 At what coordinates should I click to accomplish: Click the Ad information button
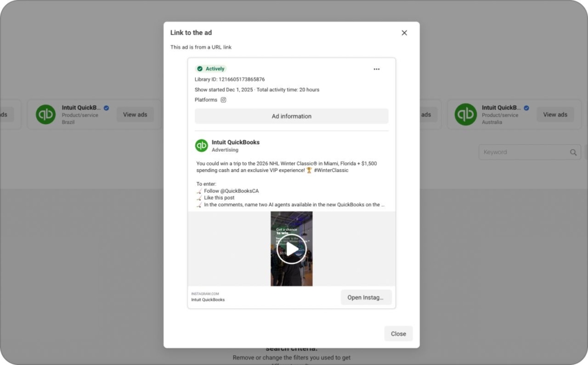(x=291, y=116)
